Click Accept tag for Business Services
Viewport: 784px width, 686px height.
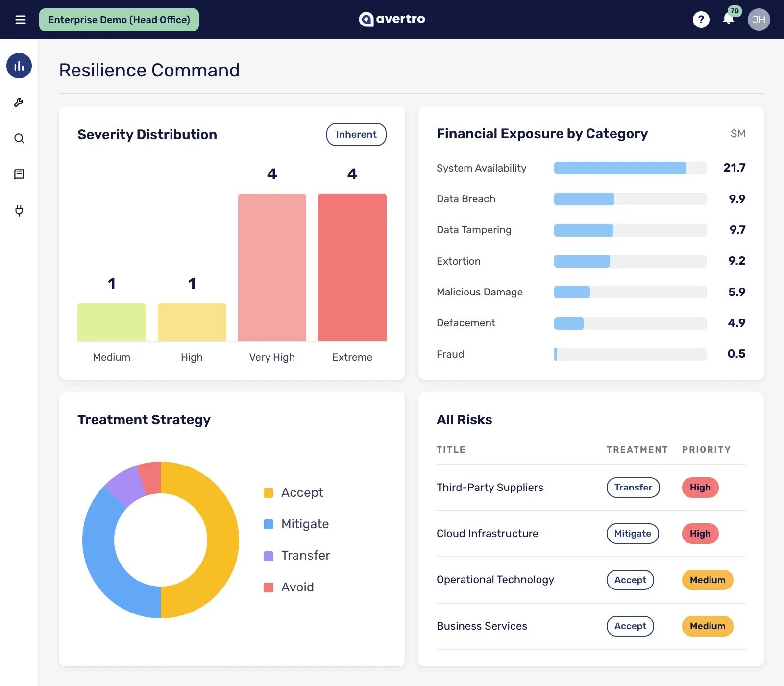pyautogui.click(x=630, y=626)
